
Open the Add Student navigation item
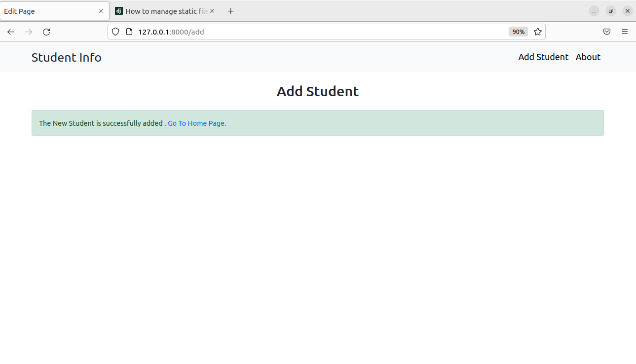[x=543, y=57]
